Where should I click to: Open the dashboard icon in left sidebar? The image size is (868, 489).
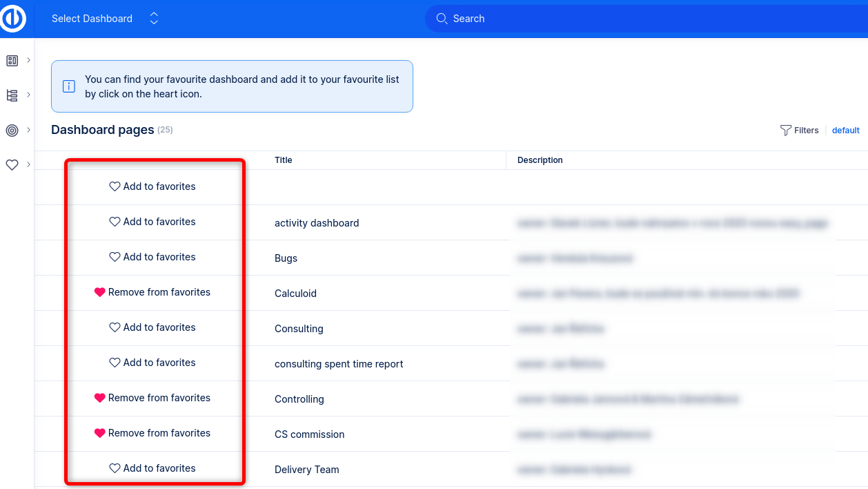coord(12,61)
